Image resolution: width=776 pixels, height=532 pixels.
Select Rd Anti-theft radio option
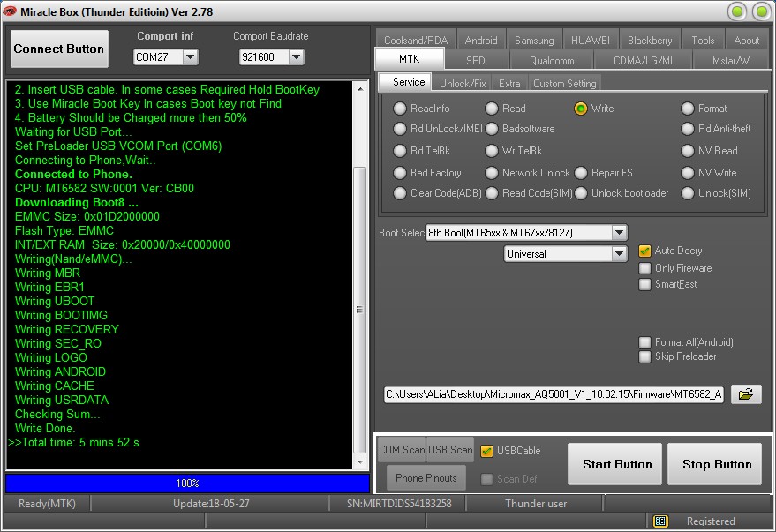[x=688, y=129]
